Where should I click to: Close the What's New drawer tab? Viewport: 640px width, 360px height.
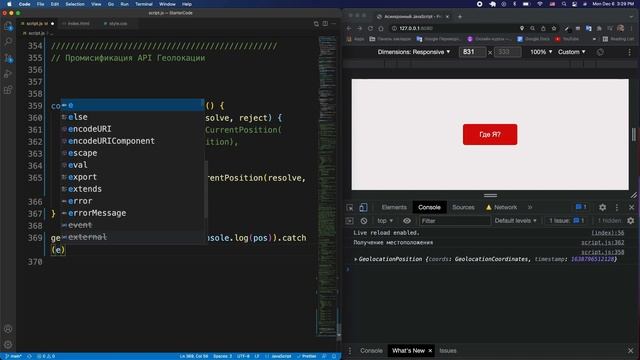pos(430,351)
